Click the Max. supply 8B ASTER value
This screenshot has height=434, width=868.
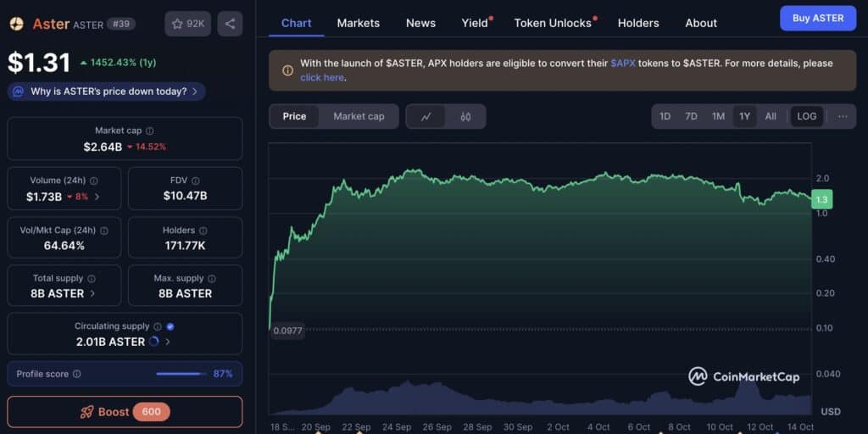pos(185,293)
